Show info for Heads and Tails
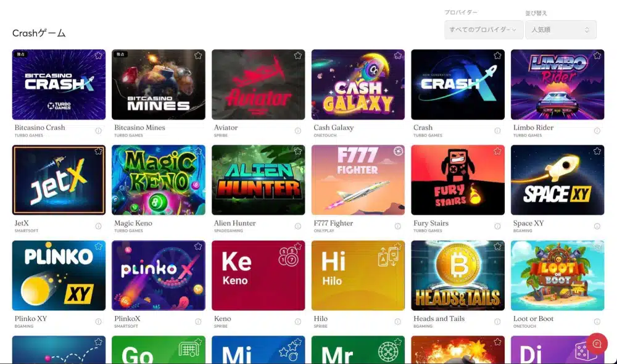Screen dimensions: 617x364 point(497,321)
